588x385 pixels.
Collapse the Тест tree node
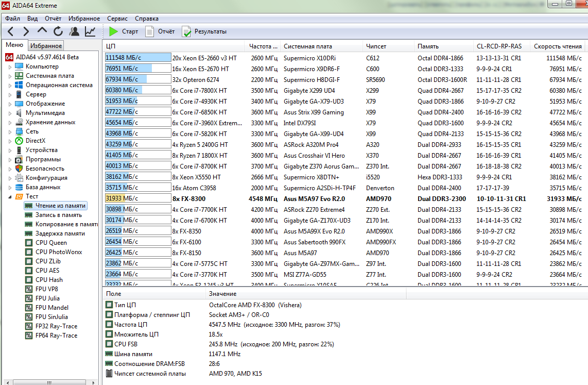(x=10, y=197)
